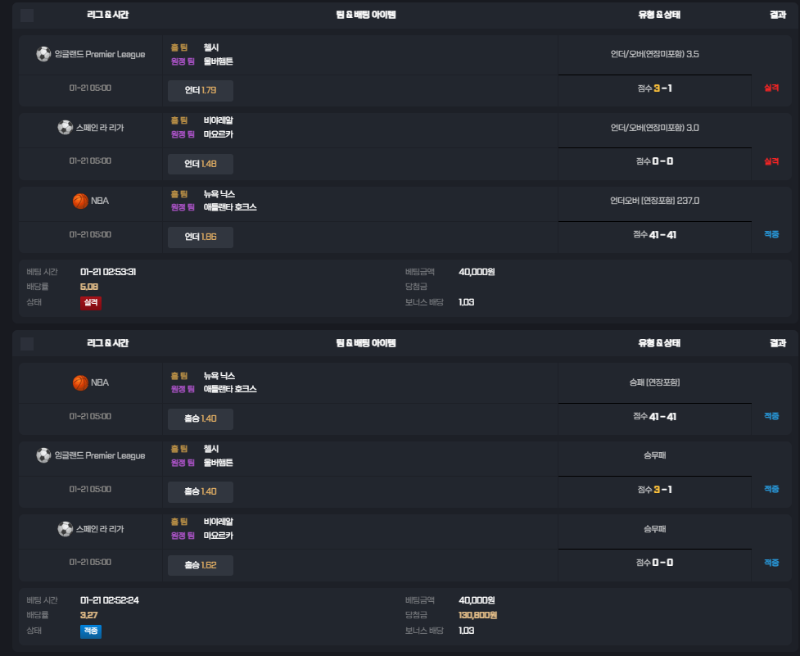Click the red 실격 status badge
Image resolution: width=800 pixels, height=656 pixels.
coord(91,303)
